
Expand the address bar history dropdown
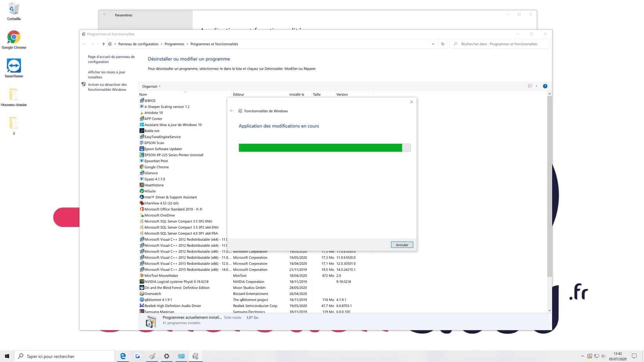[x=433, y=44]
